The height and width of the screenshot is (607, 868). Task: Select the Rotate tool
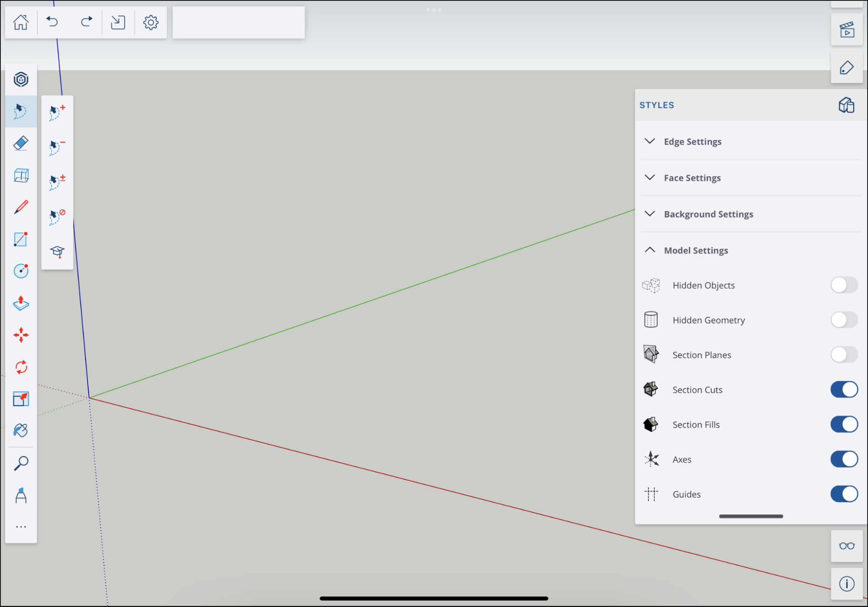pos(21,367)
